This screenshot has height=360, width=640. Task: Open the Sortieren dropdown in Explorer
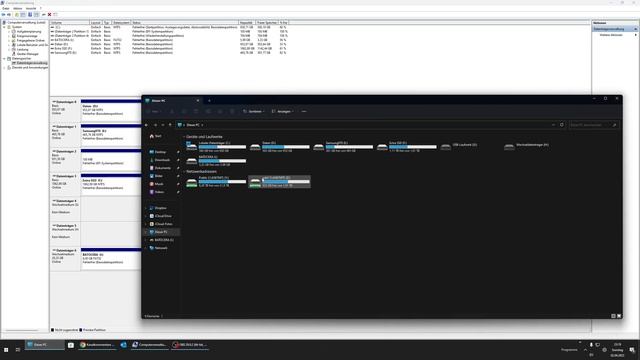point(253,111)
